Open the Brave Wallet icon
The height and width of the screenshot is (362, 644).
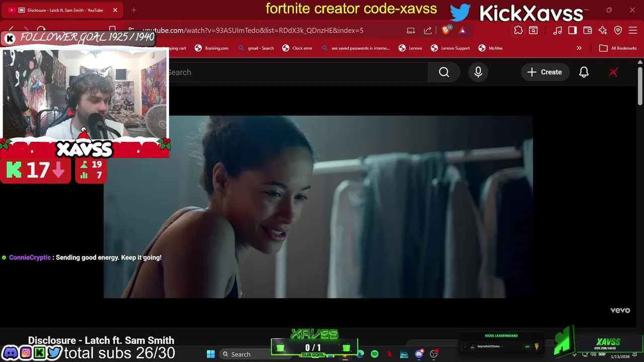(588, 30)
